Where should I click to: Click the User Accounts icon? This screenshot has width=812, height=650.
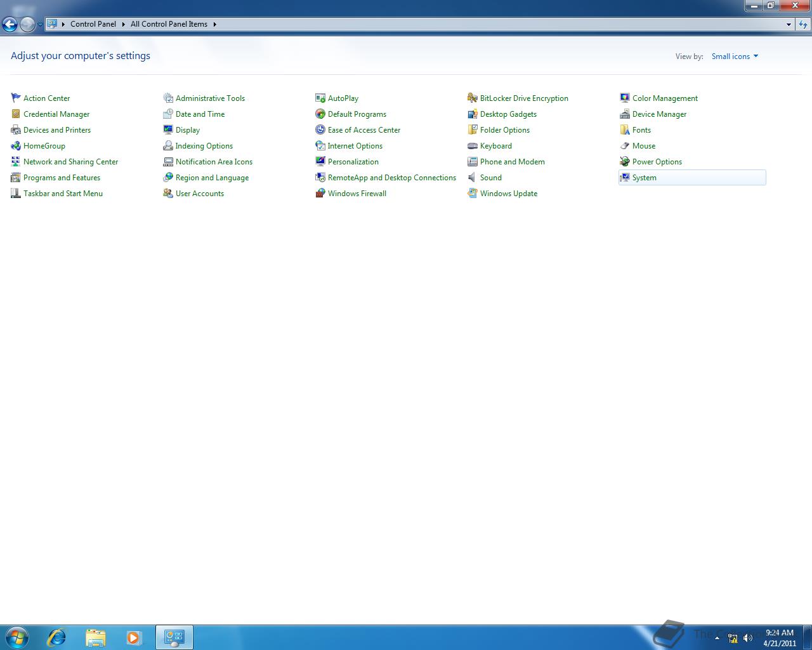[x=168, y=193]
